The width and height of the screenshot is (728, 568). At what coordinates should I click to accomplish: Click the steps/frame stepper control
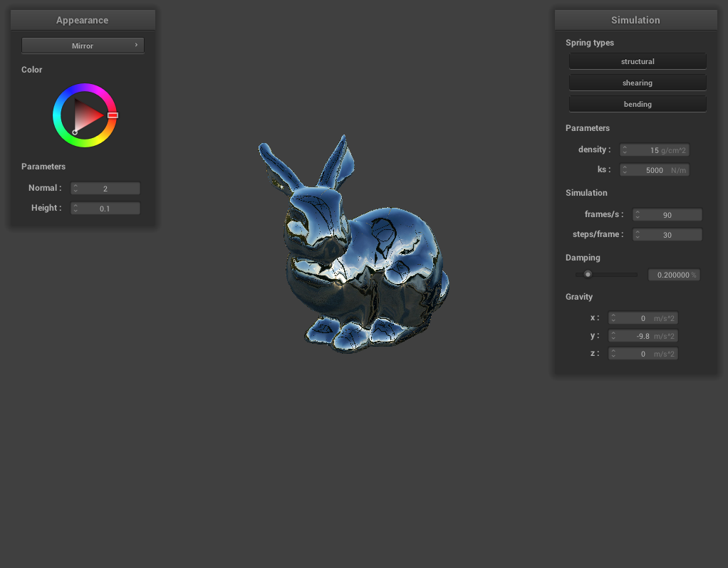click(637, 234)
